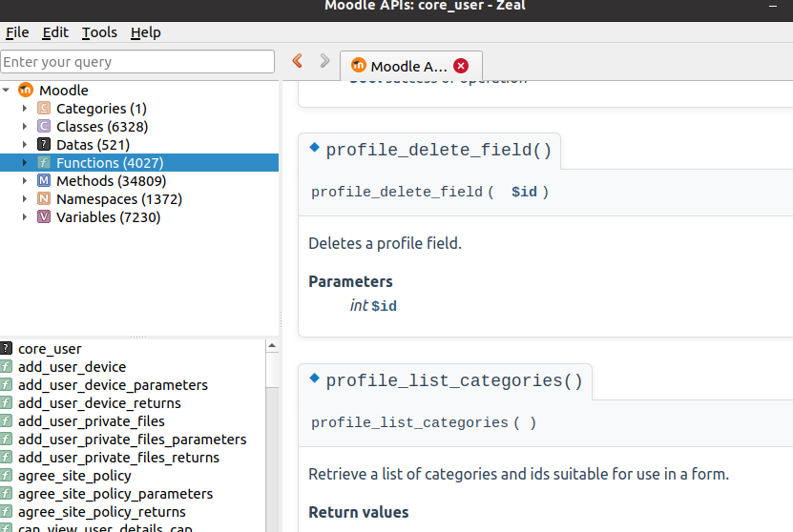The height and width of the screenshot is (532, 793).
Task: Collapse the Moodle docset tree node
Action: pos(6,90)
